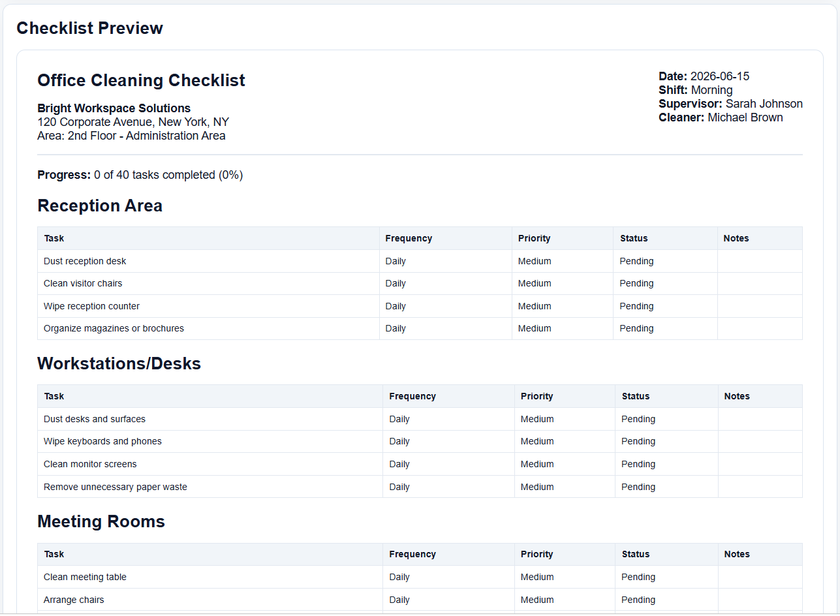Click the Shift: Morning entry

click(x=696, y=90)
